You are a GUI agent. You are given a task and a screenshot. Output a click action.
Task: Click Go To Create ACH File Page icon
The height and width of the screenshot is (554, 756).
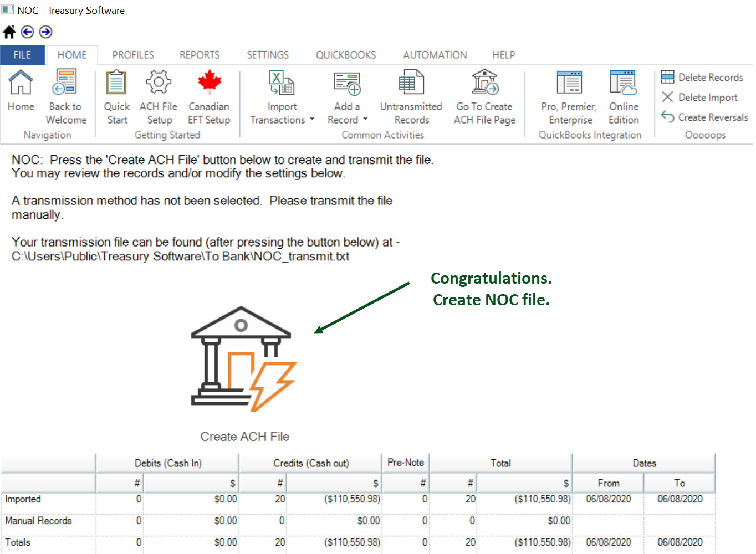click(485, 82)
